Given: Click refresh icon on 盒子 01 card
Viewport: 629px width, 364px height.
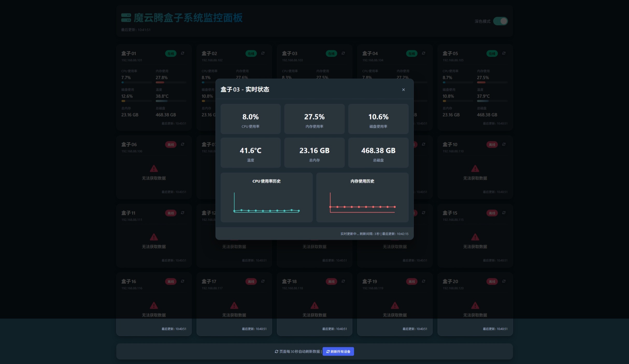Looking at the screenshot, I should coord(183,53).
